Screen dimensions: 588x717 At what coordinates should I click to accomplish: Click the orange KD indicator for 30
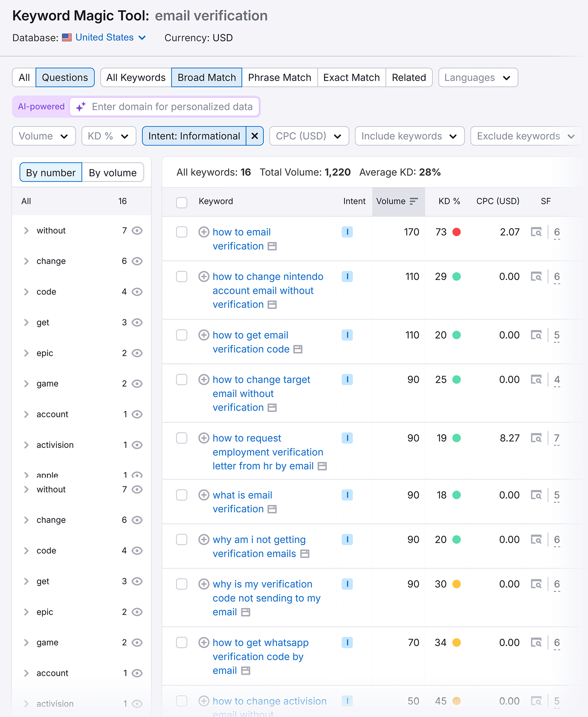coord(456,584)
